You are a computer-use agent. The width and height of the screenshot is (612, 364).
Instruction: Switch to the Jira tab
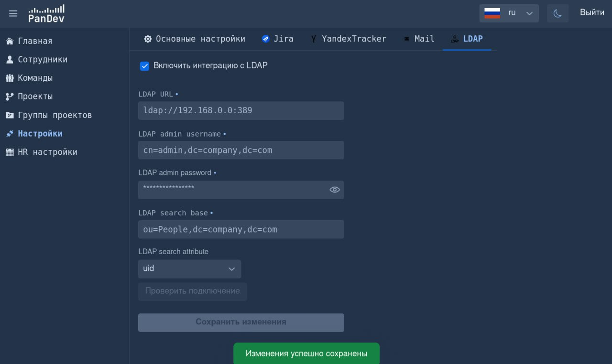point(277,39)
